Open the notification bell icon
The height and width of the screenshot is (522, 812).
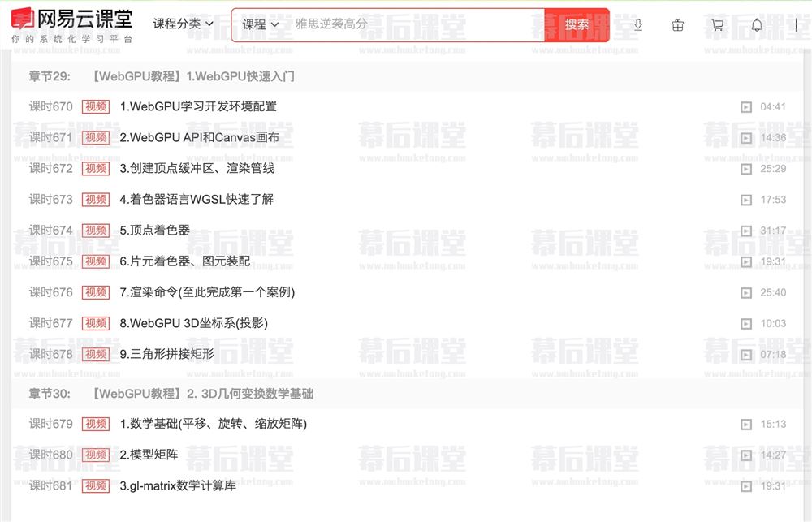click(x=757, y=25)
